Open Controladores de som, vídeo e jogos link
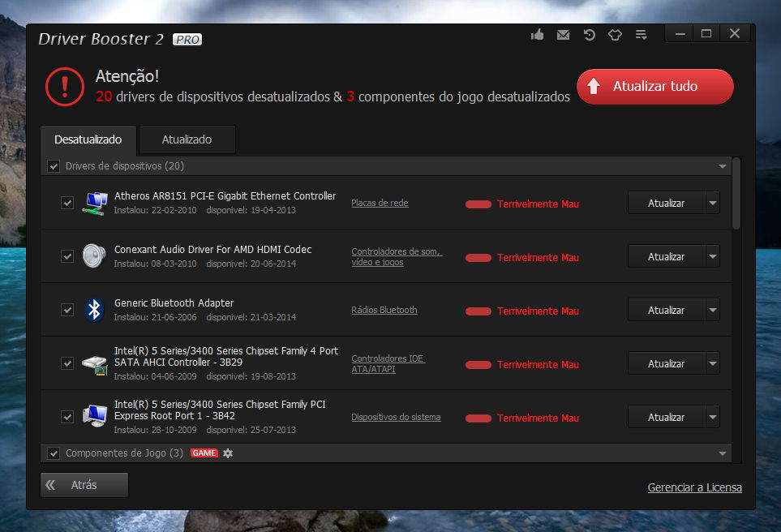This screenshot has height=532, width=781. point(397,256)
